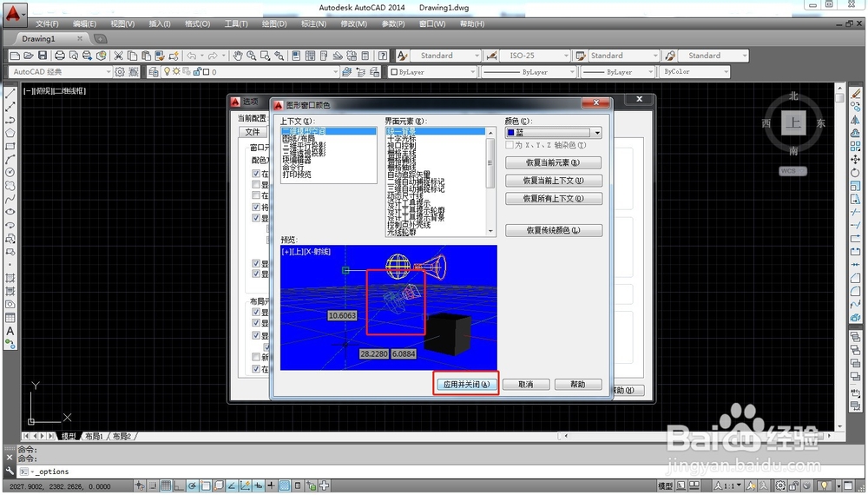Click the blue color swatch in 颜色 box
This screenshot has height=495, width=868.
[511, 133]
